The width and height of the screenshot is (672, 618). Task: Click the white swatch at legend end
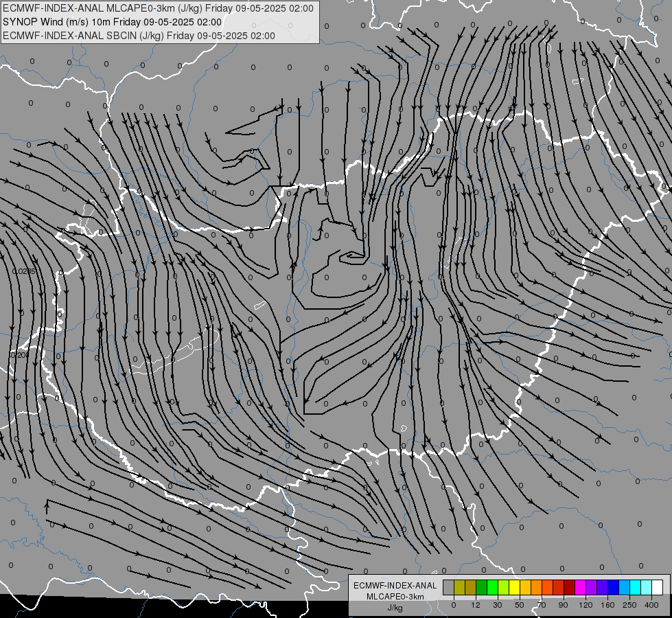point(658,587)
